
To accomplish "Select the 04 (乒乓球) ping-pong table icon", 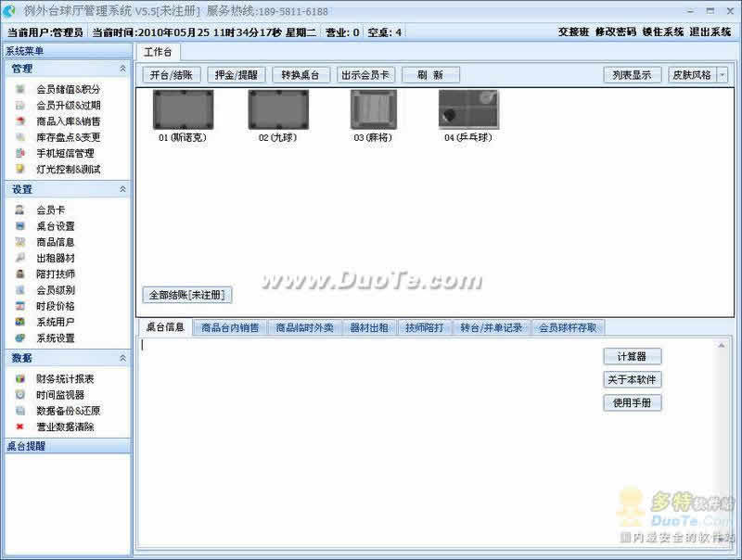I will [x=467, y=109].
